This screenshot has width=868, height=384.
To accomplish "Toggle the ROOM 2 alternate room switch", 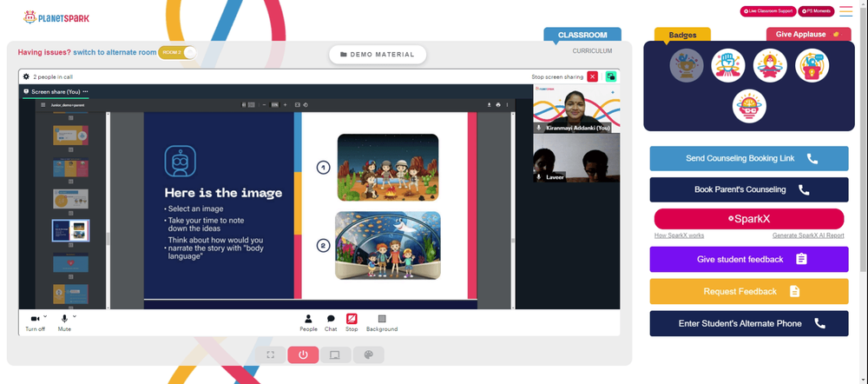I will coord(177,52).
